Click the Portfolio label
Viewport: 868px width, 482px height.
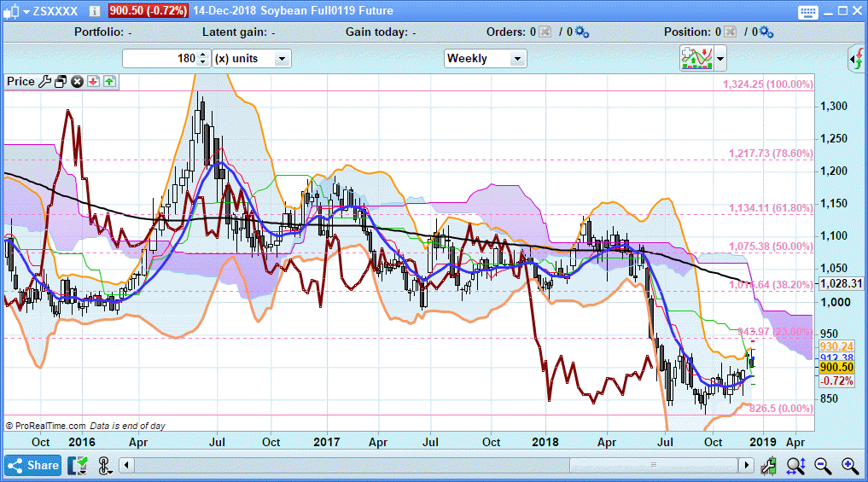99,32
